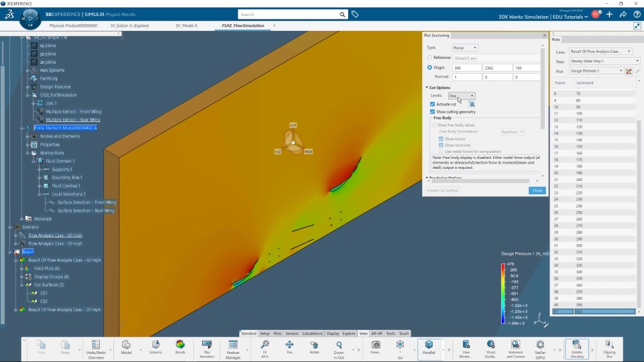The height and width of the screenshot is (362, 644).
Task: Open the SV_Model A tab
Action: [x=186, y=25]
